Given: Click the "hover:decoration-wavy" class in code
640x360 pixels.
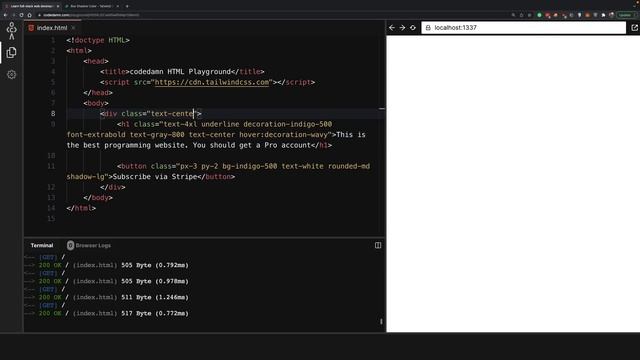Looking at the screenshot, I should click(x=284, y=135).
